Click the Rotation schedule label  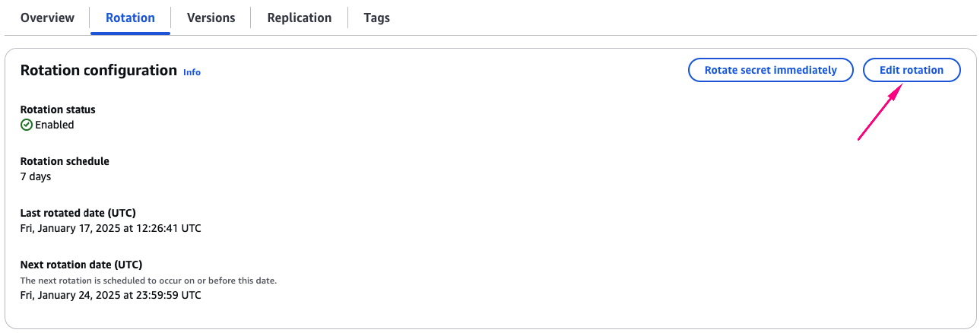[x=65, y=161]
